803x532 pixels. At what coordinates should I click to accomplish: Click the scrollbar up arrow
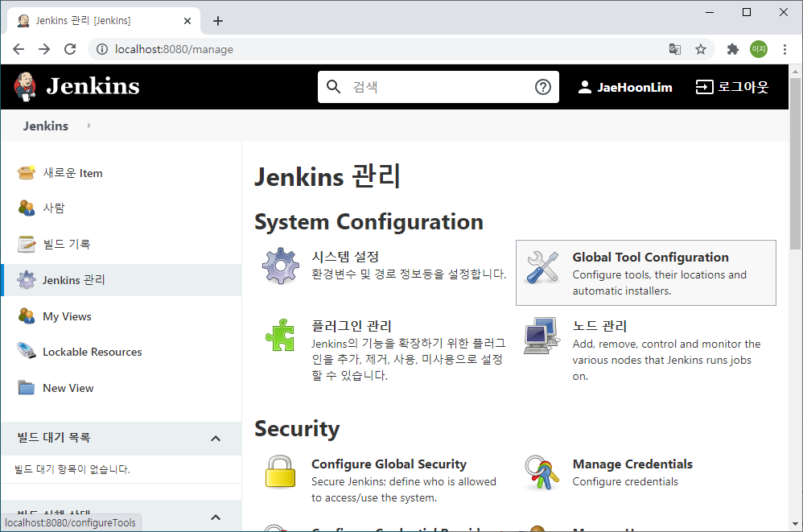[795, 71]
